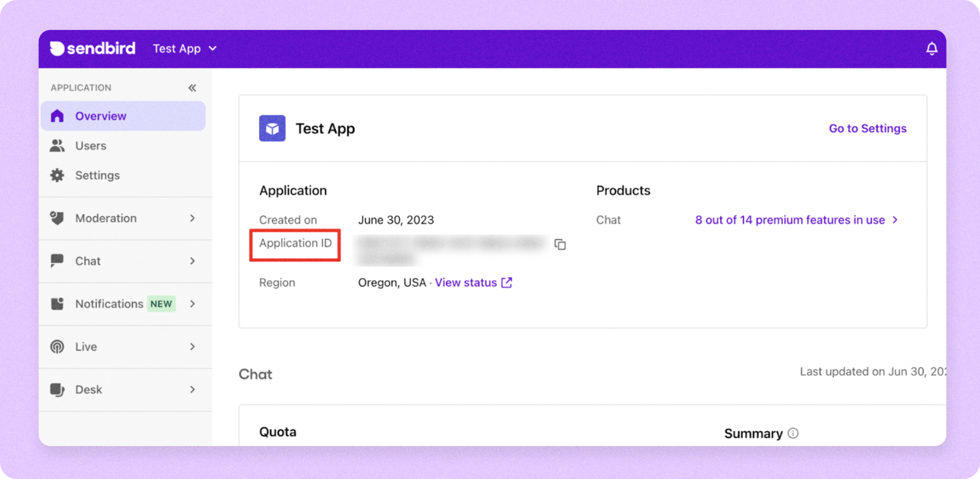Open the Chat sidebar label
This screenshot has width=980, height=479.
tap(88, 261)
